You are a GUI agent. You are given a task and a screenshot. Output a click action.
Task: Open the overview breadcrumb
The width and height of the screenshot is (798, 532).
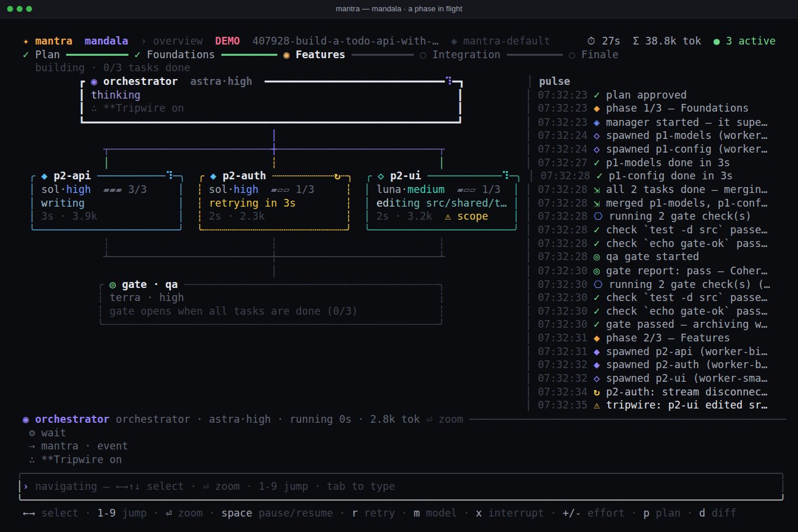tap(178, 41)
